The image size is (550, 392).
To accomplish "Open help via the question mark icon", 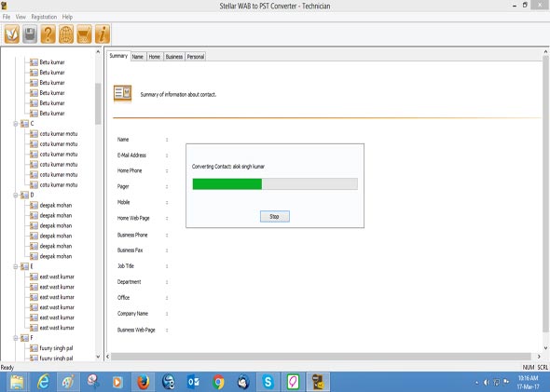I will click(x=48, y=34).
